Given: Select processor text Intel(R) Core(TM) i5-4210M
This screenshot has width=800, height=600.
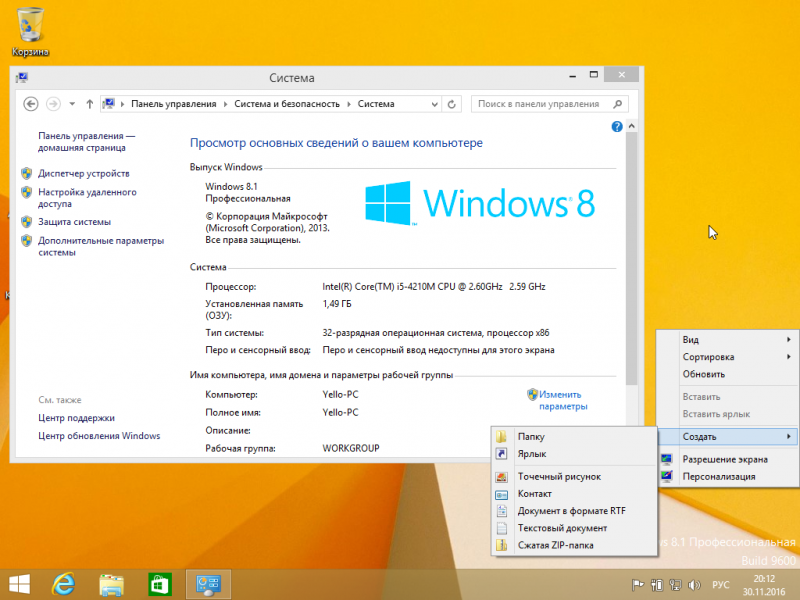Looking at the screenshot, I should pos(379,287).
